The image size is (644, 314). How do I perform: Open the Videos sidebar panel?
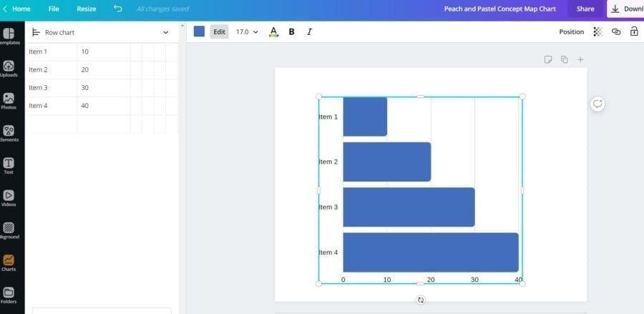point(9,198)
